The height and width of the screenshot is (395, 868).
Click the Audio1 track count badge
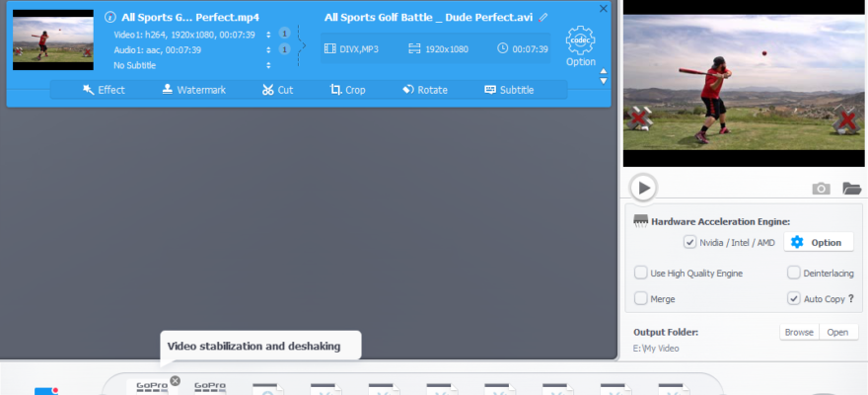[284, 49]
